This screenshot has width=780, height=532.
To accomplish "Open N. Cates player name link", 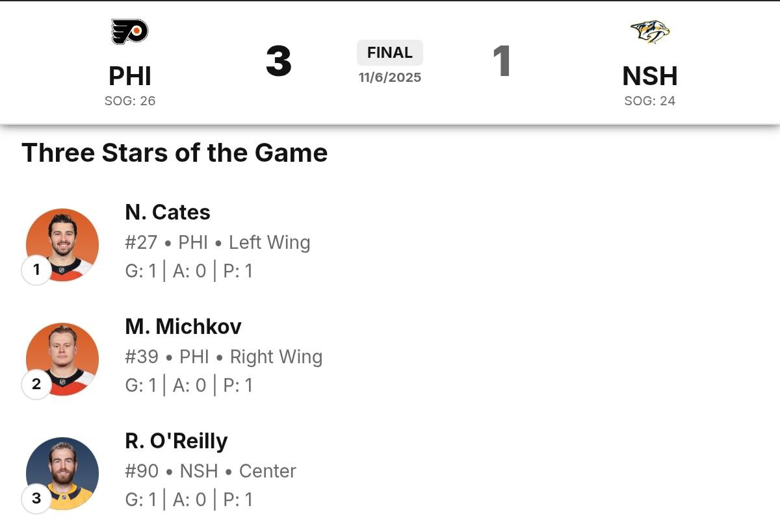I will 168,212.
